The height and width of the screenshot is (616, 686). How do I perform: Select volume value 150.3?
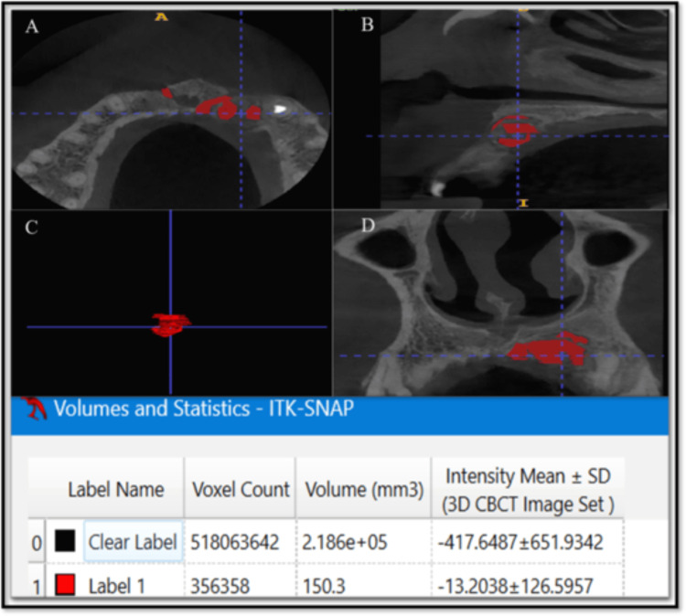[324, 586]
